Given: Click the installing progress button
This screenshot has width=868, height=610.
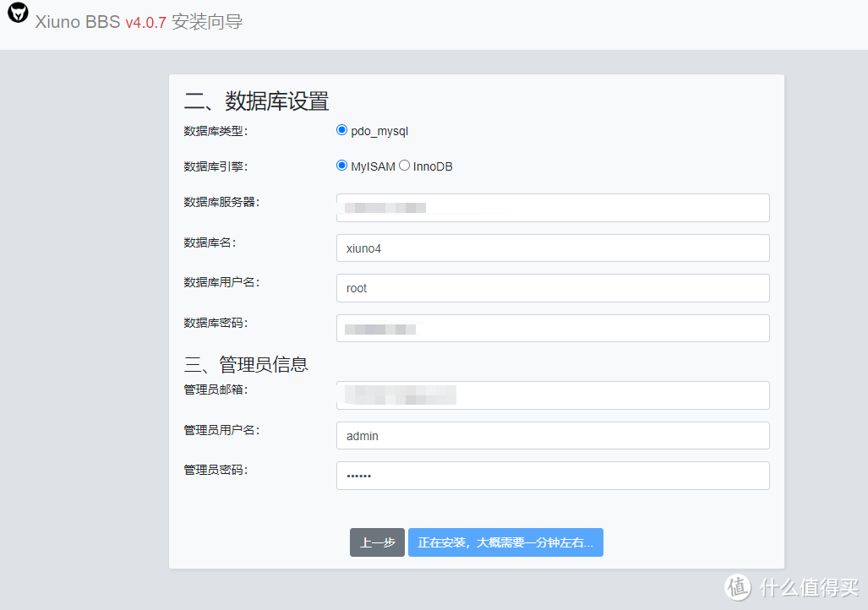Looking at the screenshot, I should 505,542.
